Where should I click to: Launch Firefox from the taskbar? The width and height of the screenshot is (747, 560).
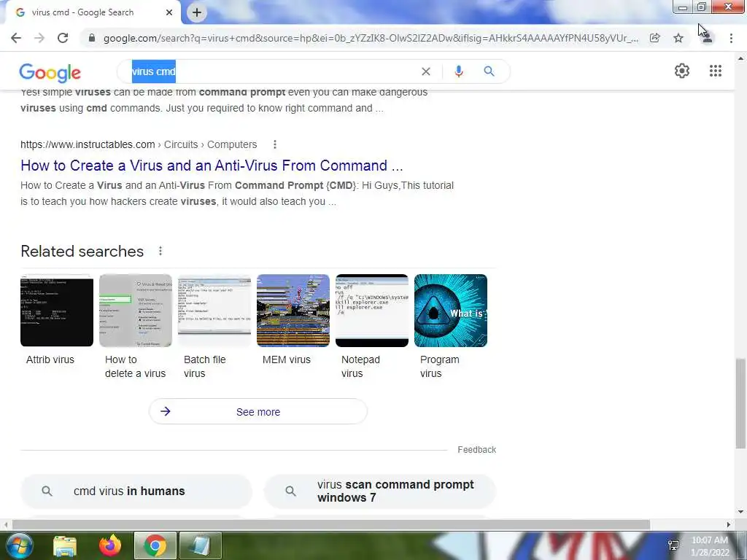pos(110,546)
